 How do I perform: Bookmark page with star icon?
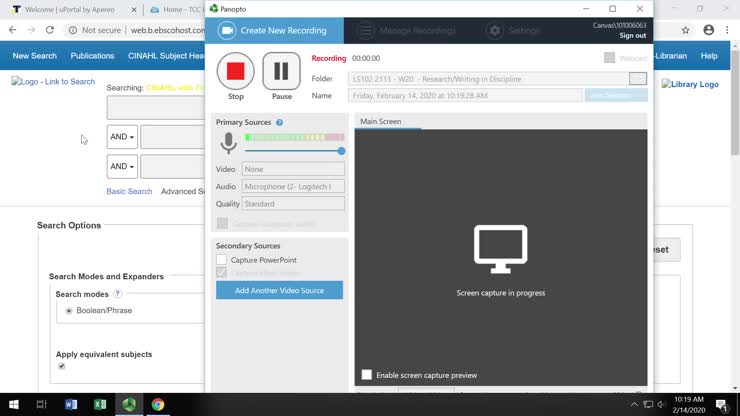pos(685,30)
